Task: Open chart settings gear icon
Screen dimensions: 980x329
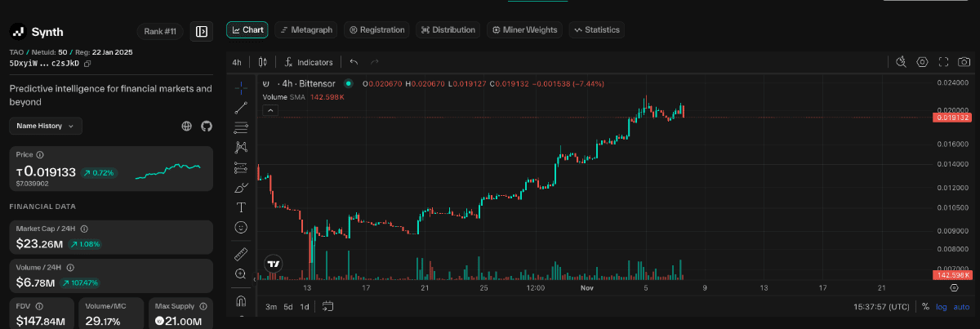Action: pyautogui.click(x=922, y=62)
